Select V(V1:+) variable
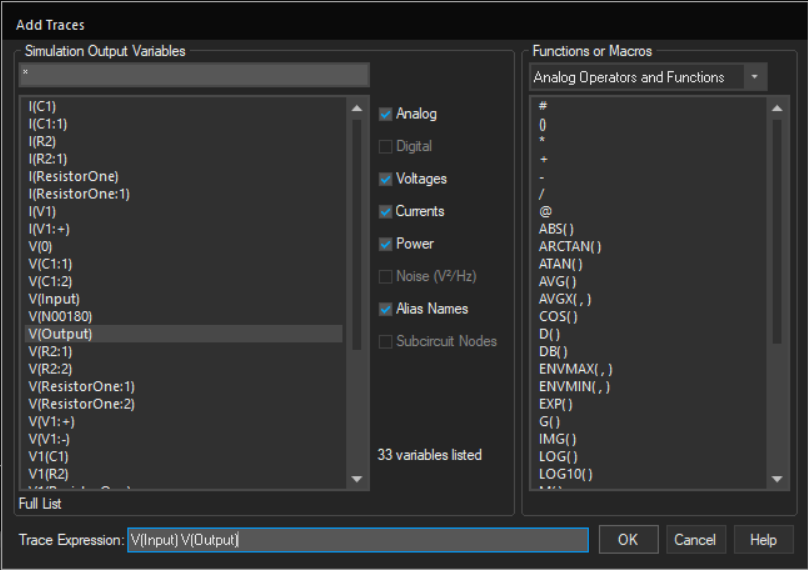 tap(52, 422)
